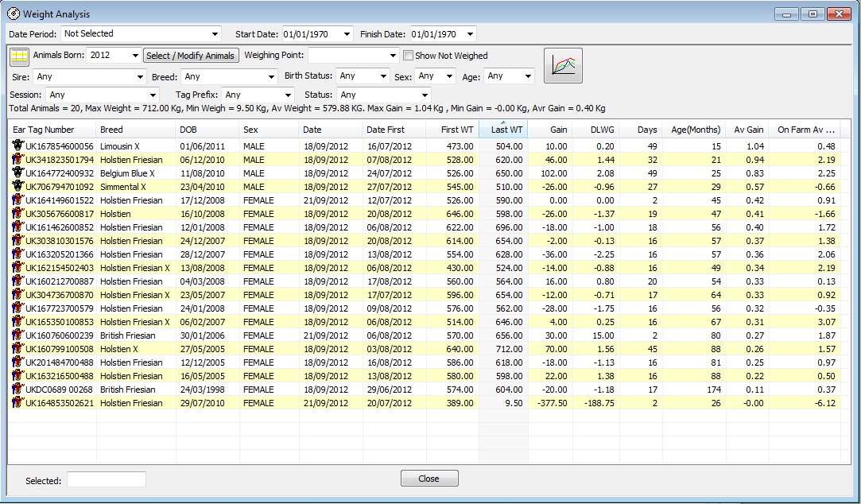This screenshot has height=504, width=861.
Task: Sort by Breed column header
Action: 136,130
